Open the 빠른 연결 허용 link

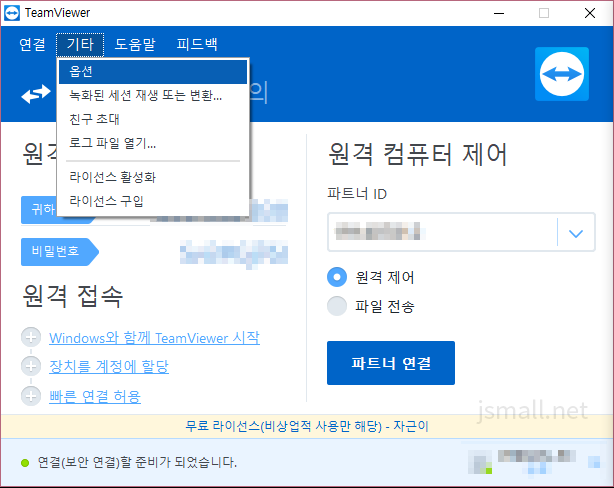click(x=95, y=396)
